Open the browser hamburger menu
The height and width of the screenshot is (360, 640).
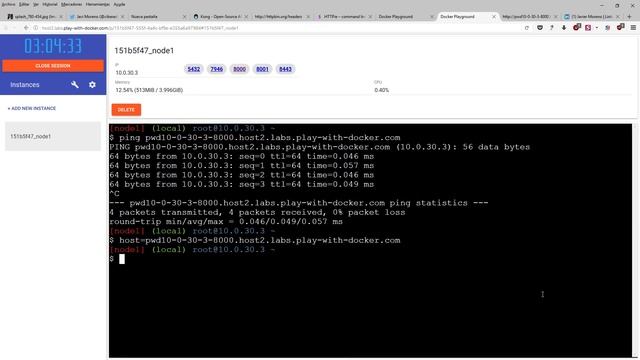633,28
